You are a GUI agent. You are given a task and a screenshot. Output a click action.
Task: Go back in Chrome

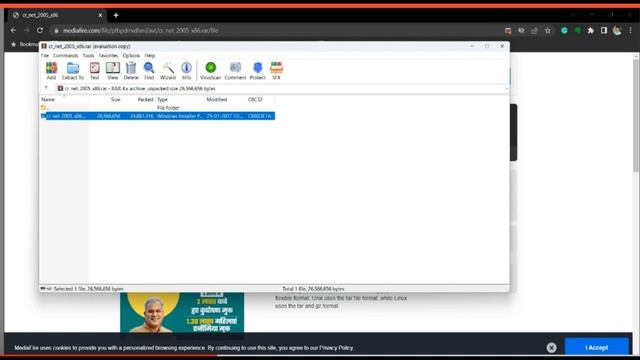[13, 31]
